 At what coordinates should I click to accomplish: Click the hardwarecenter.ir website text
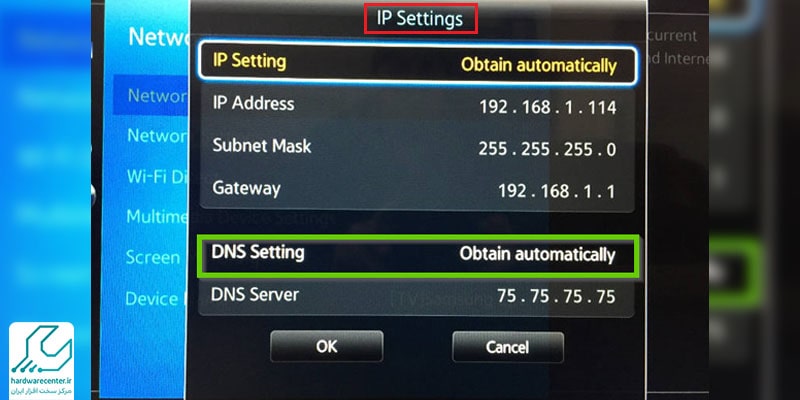coord(42,383)
